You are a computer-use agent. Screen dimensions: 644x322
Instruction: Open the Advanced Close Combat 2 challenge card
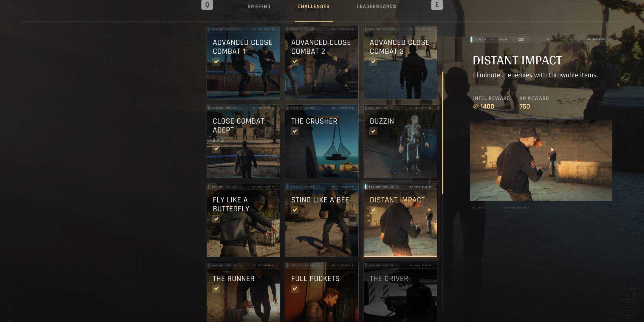[322, 63]
